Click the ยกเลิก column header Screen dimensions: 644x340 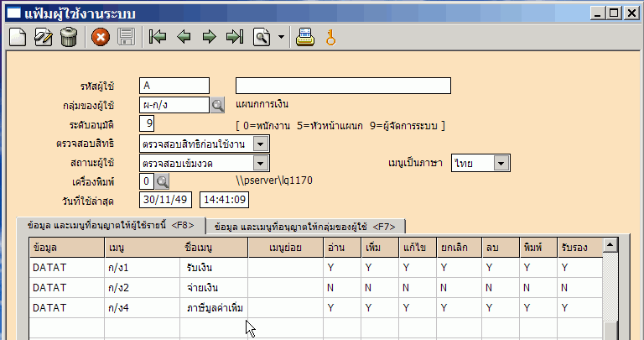460,248
